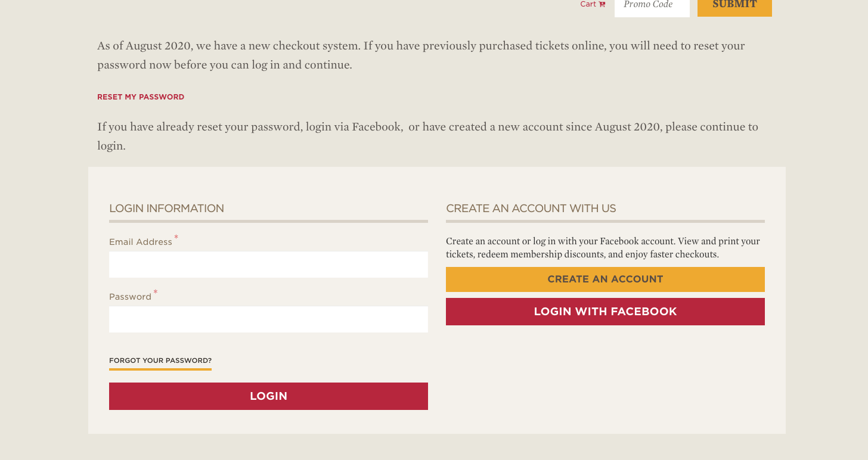Image resolution: width=868 pixels, height=460 pixels.
Task: Click the Email Address field label
Action: pyautogui.click(x=141, y=242)
